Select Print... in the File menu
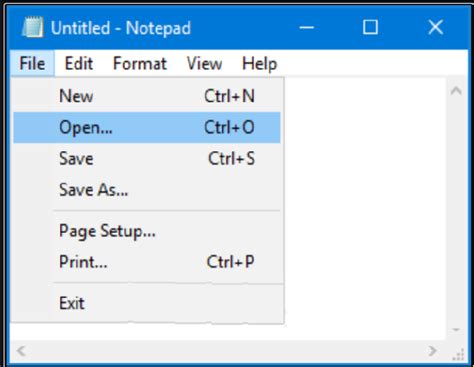This screenshot has height=367, width=474. 147,262
